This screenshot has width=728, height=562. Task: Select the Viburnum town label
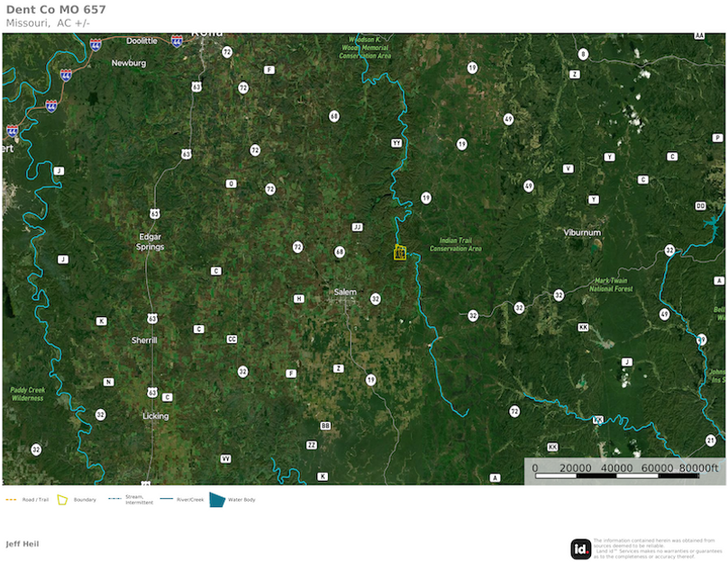click(582, 232)
